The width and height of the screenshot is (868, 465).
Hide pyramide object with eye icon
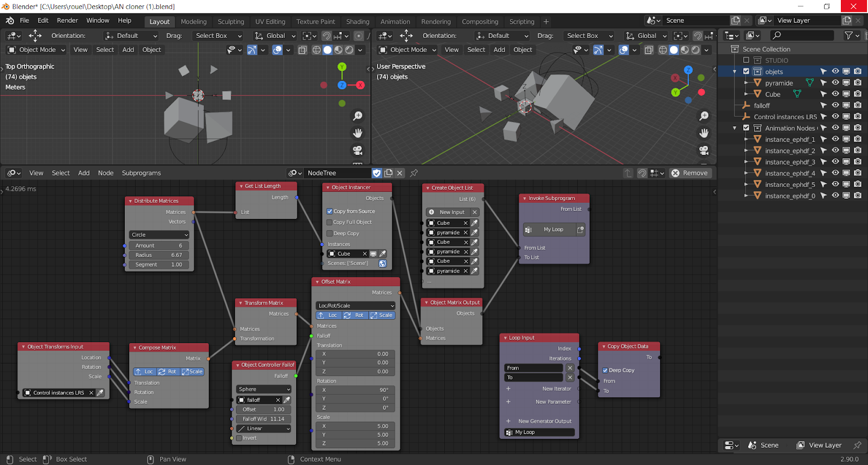(835, 83)
